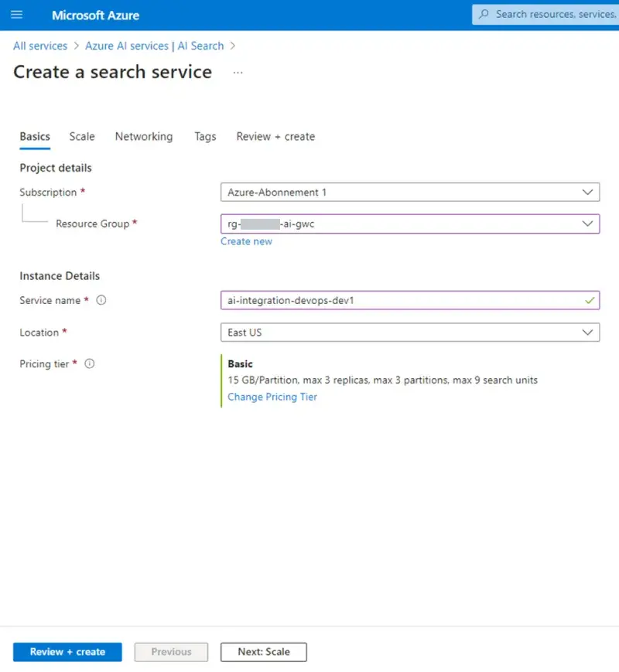Image resolution: width=619 pixels, height=672 pixels.
Task: Click the green validation checkmark in Service name
Action: [590, 301]
